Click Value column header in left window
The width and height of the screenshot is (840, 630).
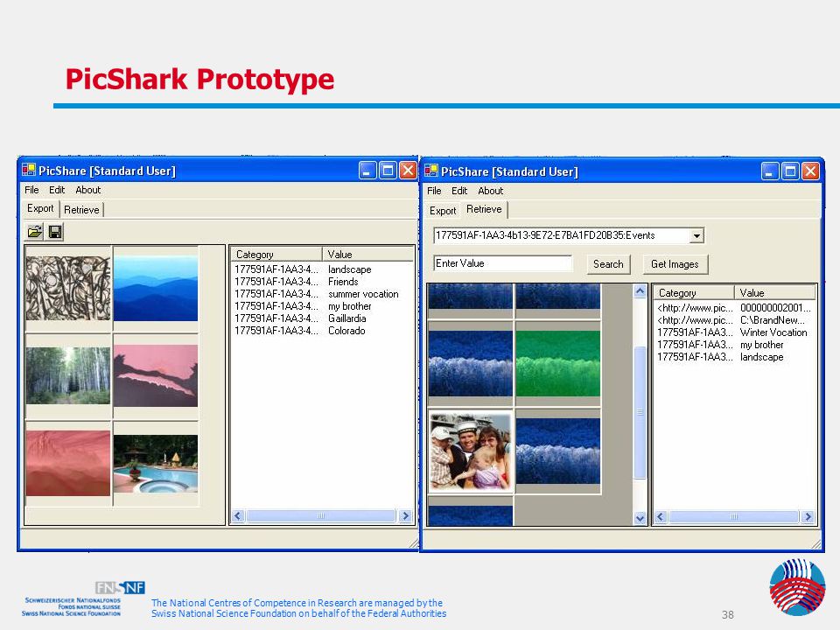368,255
